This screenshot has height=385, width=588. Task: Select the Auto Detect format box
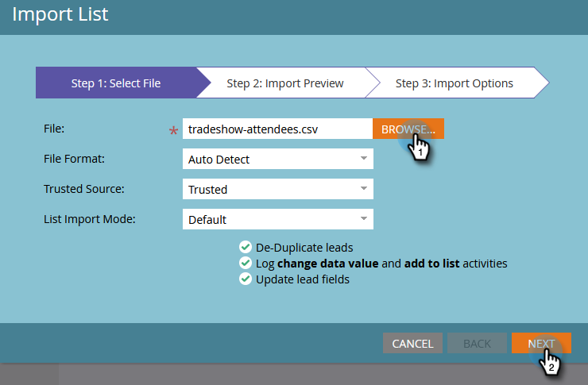[x=278, y=159]
